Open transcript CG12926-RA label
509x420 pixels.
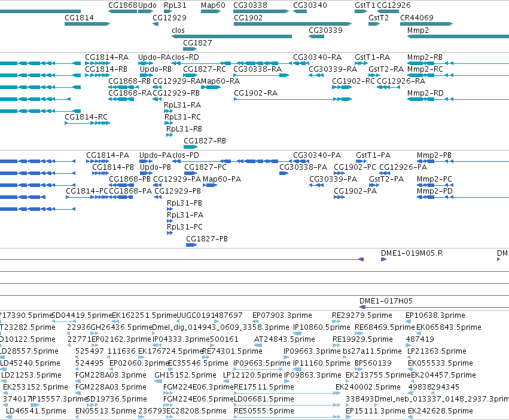pyautogui.click(x=401, y=81)
